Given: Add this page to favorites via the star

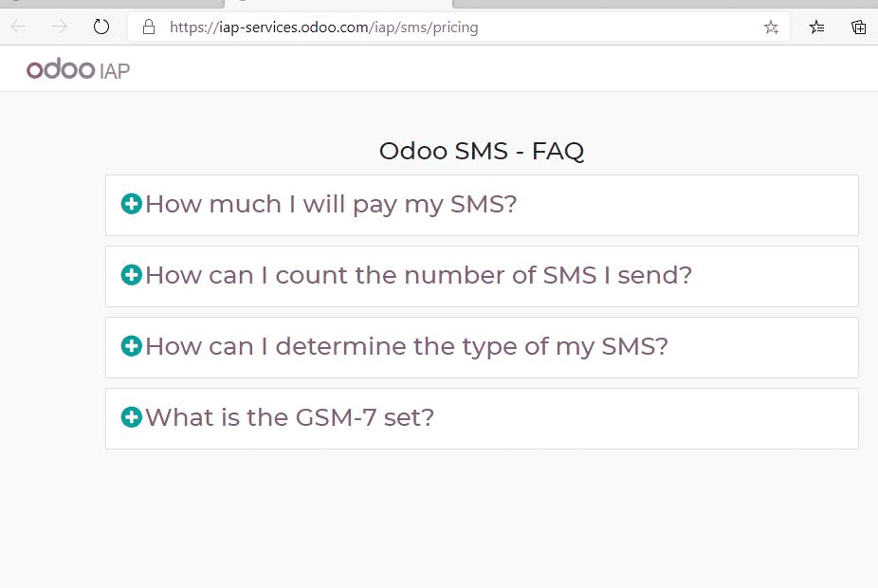Looking at the screenshot, I should [771, 27].
